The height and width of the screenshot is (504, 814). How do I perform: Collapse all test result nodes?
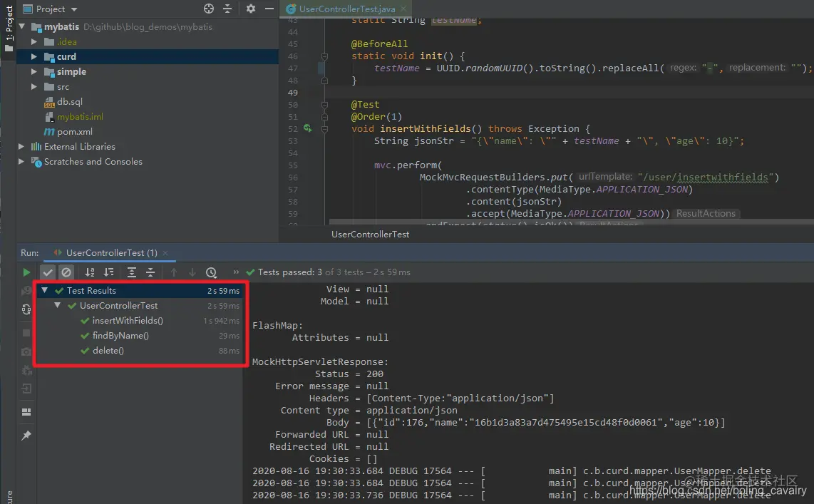pyautogui.click(x=150, y=272)
